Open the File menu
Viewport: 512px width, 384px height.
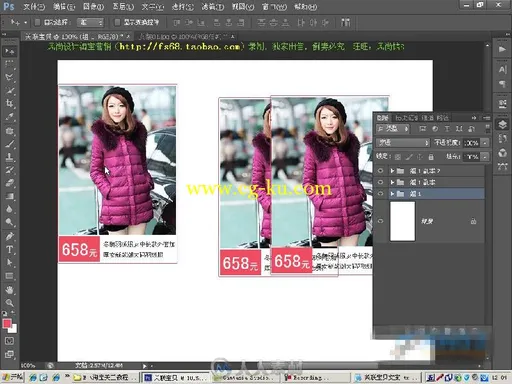34,6
